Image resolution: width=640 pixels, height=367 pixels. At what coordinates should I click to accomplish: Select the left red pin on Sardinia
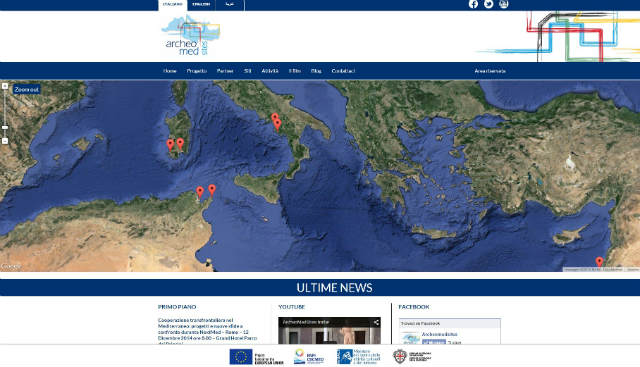[170, 145]
